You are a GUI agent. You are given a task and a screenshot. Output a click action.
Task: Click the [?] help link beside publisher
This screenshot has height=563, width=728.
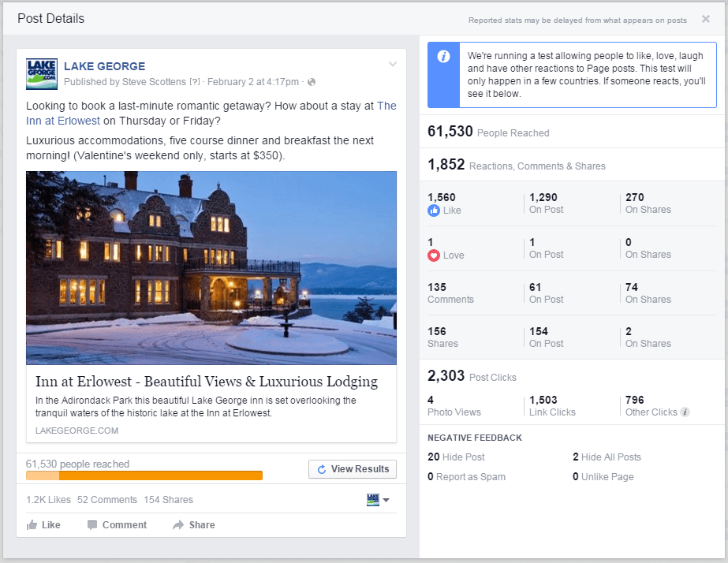point(195,82)
